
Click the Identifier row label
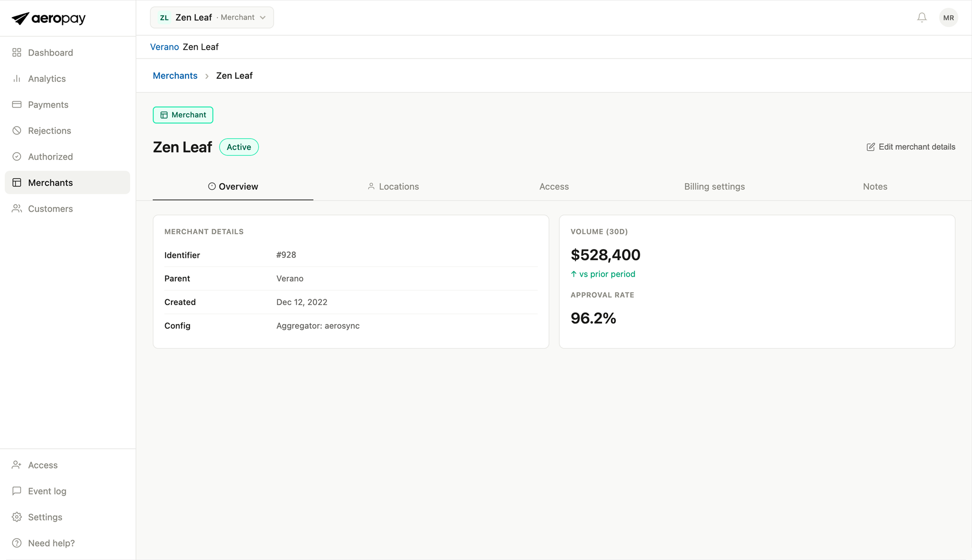(182, 255)
